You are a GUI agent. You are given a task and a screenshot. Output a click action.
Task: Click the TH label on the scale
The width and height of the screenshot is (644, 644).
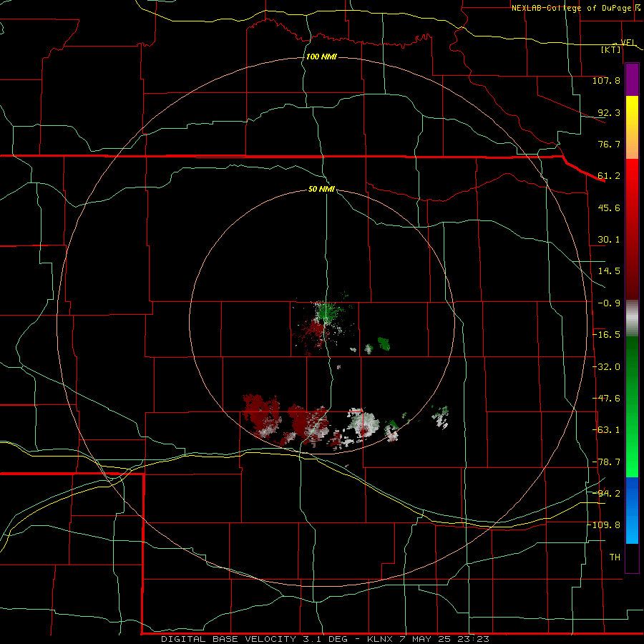coord(615,557)
